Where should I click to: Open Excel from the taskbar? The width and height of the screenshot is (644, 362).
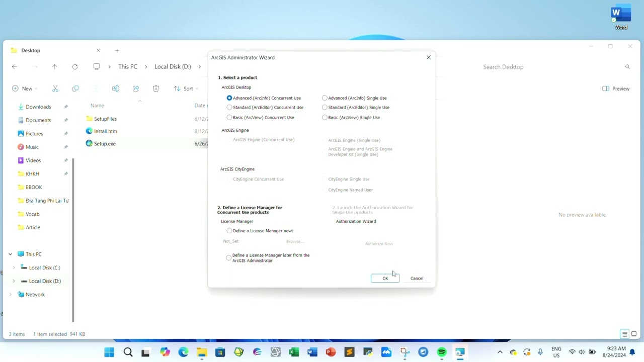[x=294, y=352]
